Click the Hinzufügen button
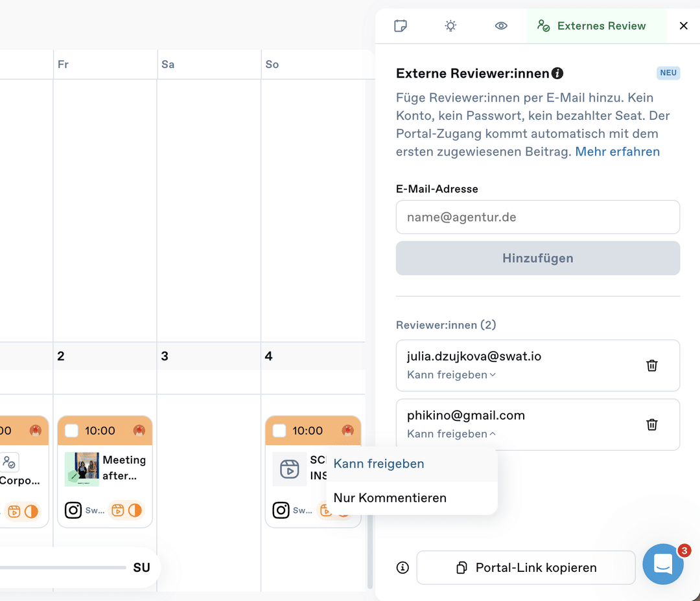The height and width of the screenshot is (601, 700). coord(537,258)
